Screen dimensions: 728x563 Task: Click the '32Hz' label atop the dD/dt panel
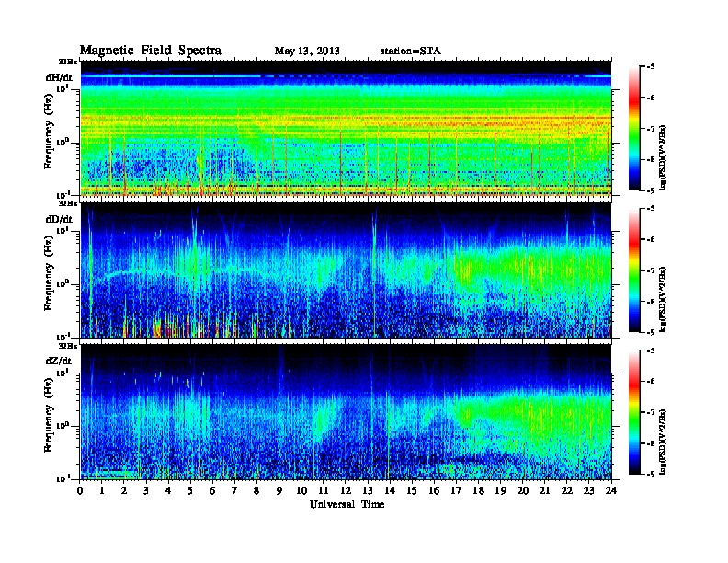(x=68, y=203)
